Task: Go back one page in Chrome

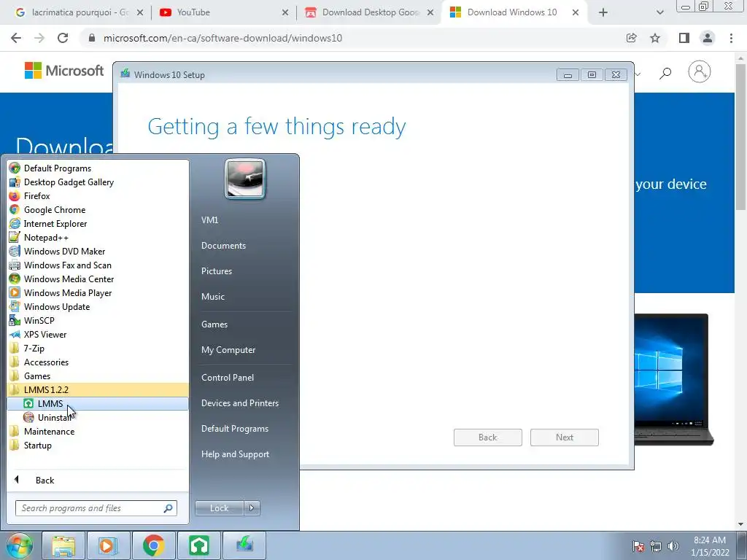Action: [x=16, y=38]
